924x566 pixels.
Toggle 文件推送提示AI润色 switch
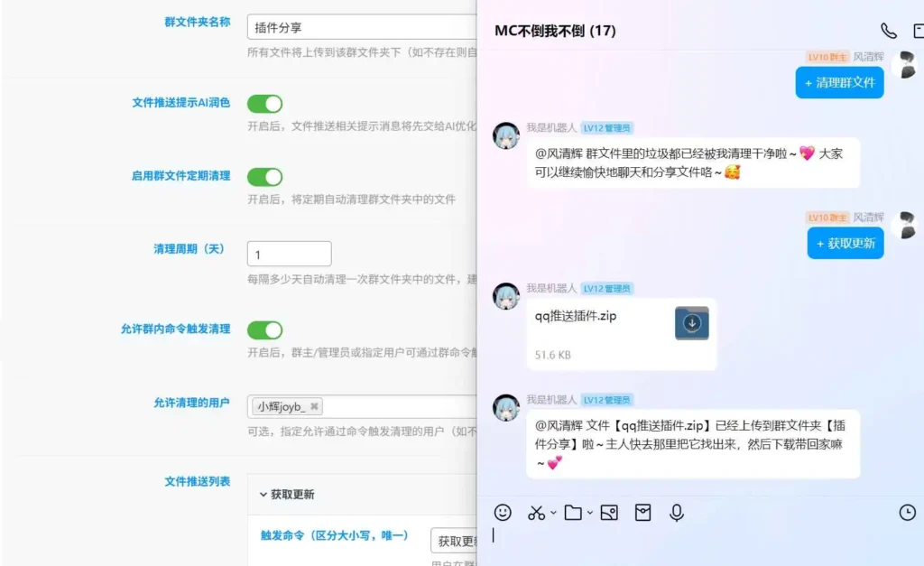pos(264,104)
